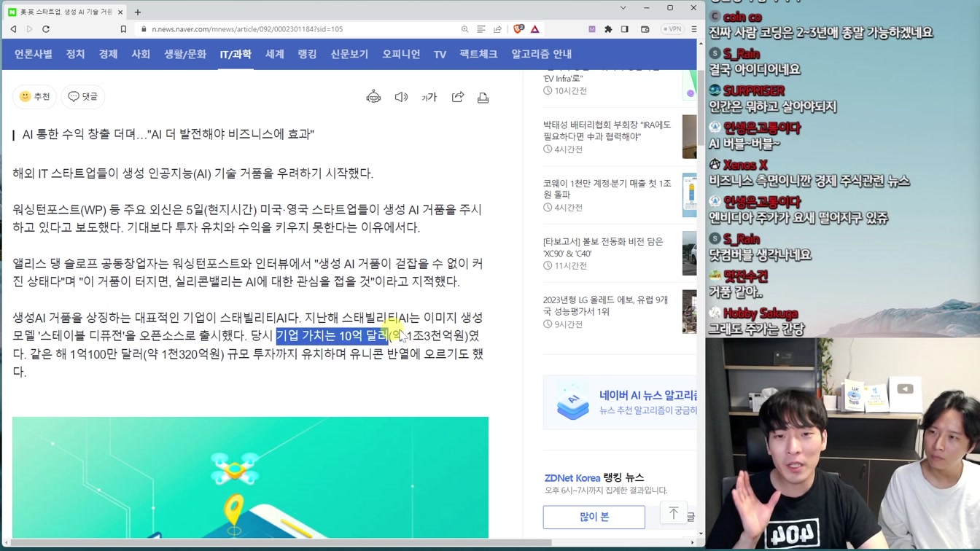Click the purple M extension icon
This screenshot has width=980, height=551.
[592, 29]
